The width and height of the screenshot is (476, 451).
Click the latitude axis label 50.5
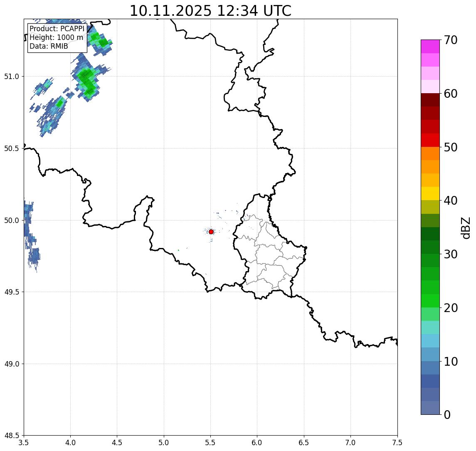(x=11, y=149)
